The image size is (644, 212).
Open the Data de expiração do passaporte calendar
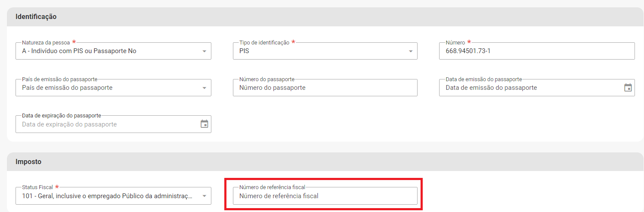(x=204, y=124)
